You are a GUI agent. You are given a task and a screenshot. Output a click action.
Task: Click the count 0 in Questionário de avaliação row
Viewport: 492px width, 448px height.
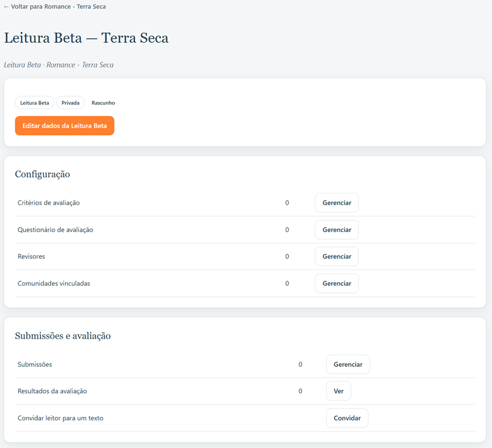(287, 230)
